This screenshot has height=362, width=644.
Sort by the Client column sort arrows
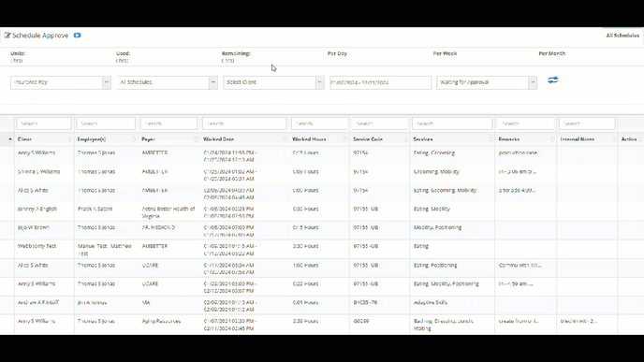click(x=70, y=139)
